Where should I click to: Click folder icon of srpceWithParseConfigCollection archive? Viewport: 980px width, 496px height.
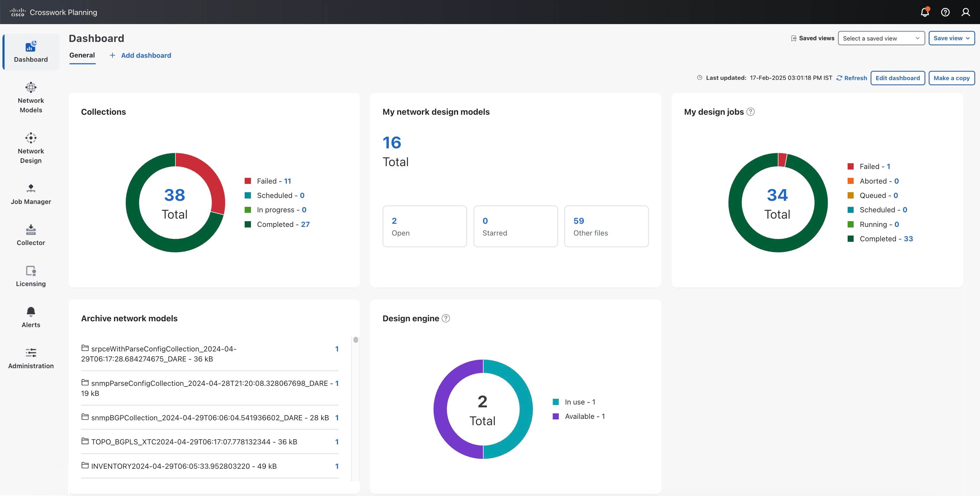tap(85, 348)
